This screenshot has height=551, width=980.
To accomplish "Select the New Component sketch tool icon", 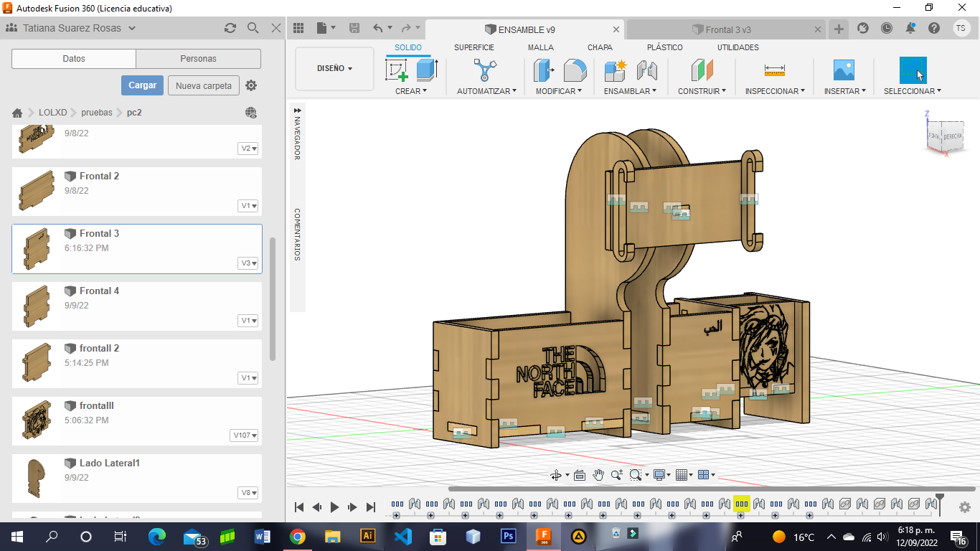I will 397,70.
